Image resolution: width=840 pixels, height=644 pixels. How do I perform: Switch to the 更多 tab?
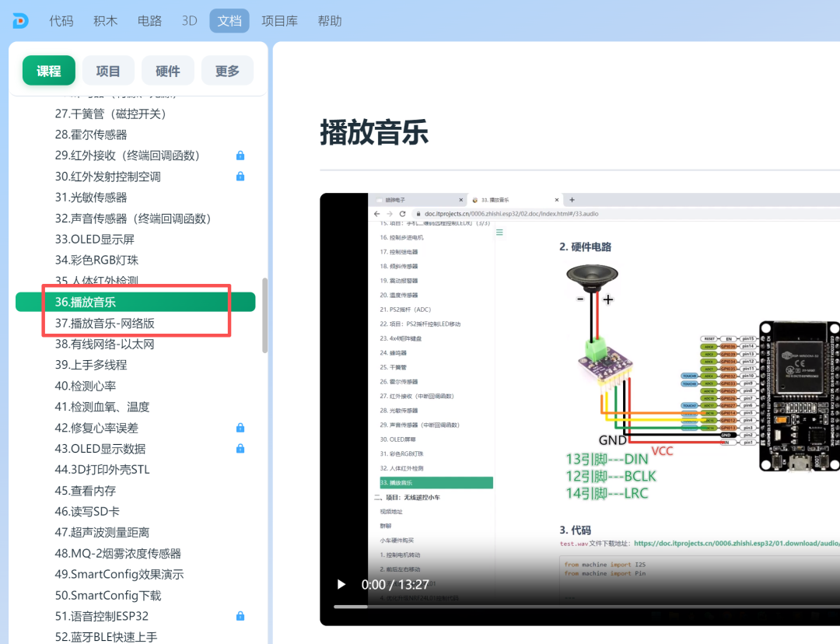[227, 71]
